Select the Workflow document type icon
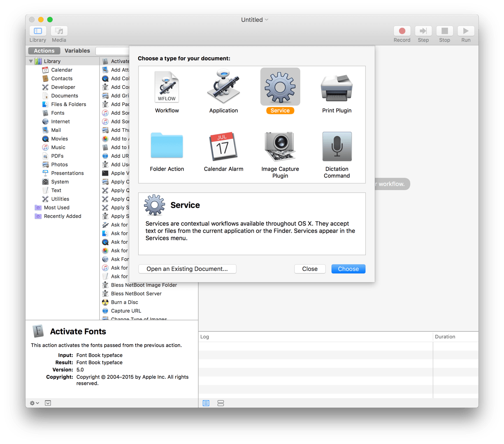504x444 pixels. pos(167,88)
